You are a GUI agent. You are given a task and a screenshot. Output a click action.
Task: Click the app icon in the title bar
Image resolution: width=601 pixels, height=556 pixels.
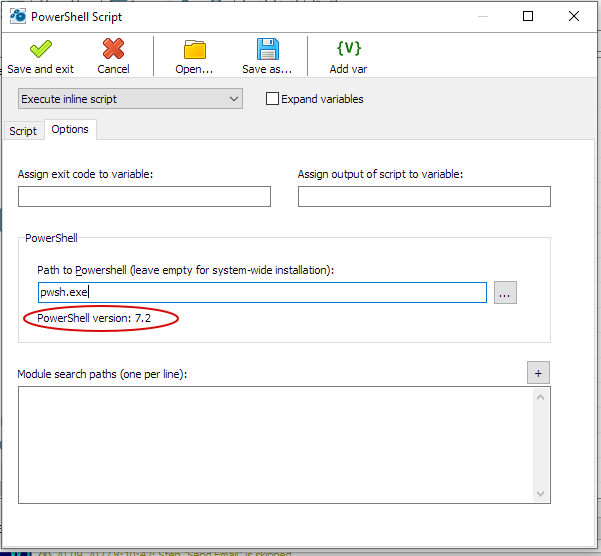coord(17,16)
